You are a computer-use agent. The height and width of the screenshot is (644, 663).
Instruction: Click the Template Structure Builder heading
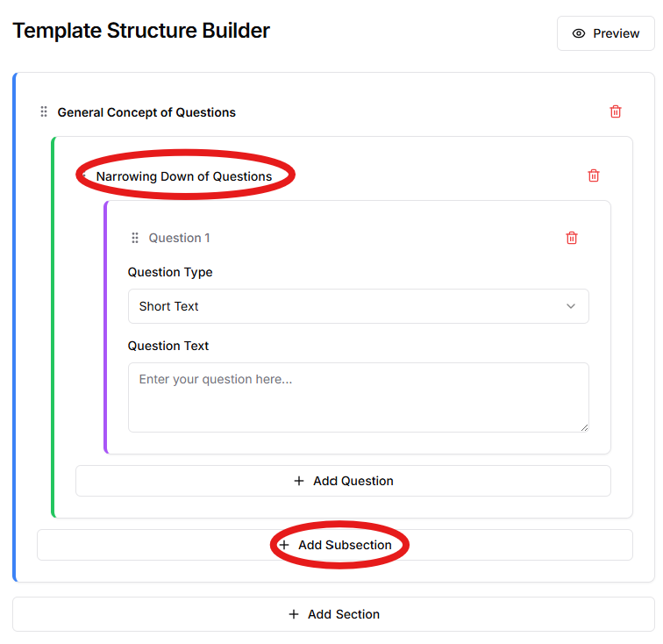(141, 31)
